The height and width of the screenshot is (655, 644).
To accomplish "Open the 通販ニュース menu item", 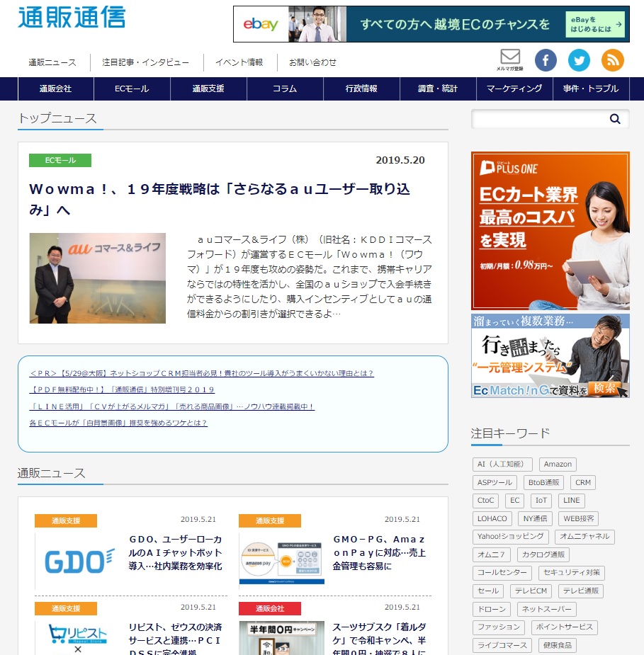I will (x=52, y=62).
